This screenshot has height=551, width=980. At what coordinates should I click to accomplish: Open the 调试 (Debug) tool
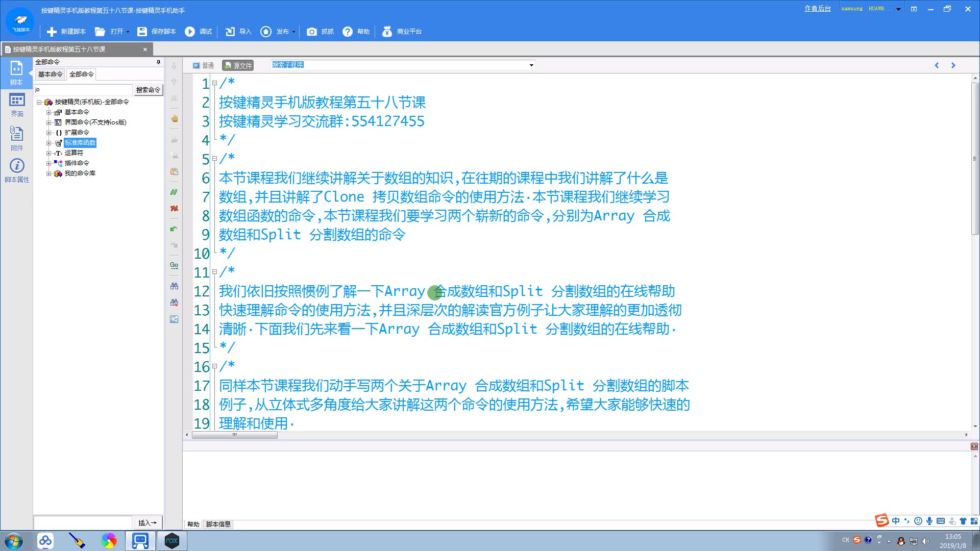(199, 32)
